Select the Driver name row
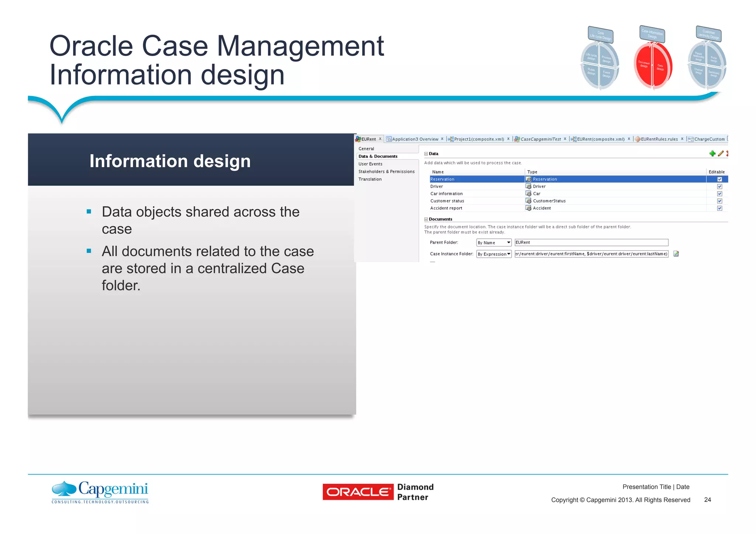Screen dimensions: 756x534 [x=477, y=186]
